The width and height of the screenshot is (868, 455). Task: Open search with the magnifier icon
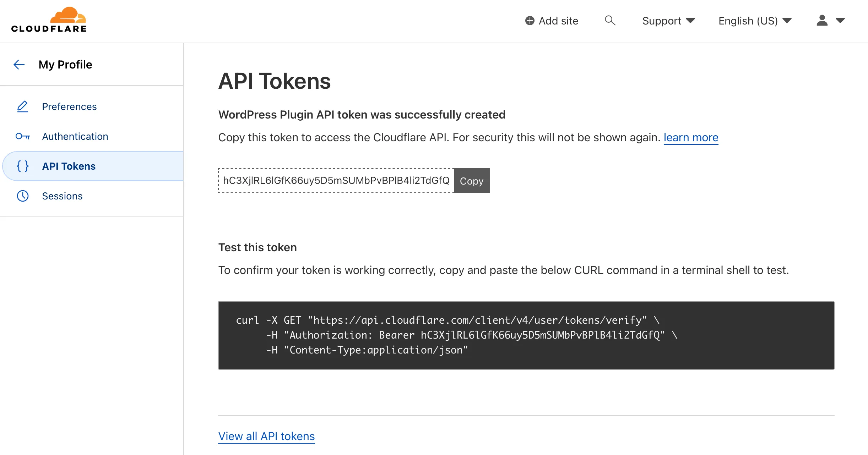tap(610, 21)
